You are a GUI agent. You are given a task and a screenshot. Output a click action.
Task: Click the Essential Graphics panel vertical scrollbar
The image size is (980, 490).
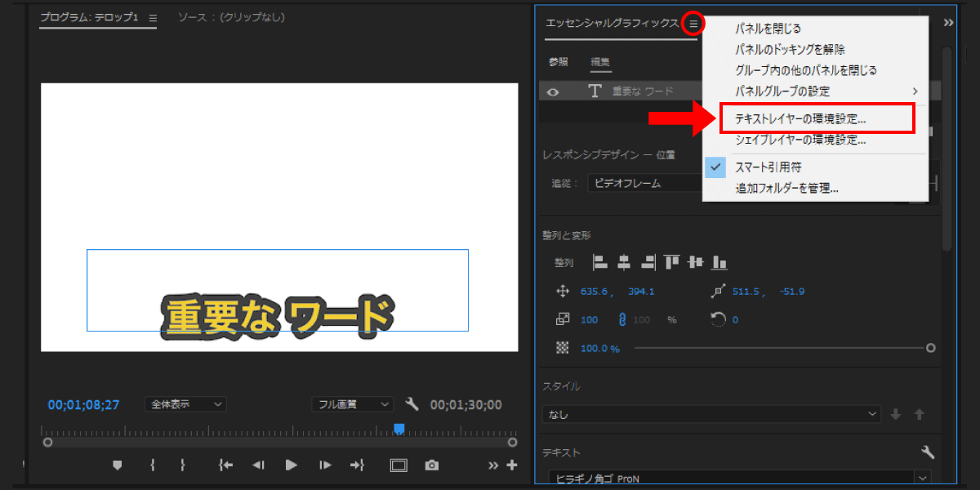[x=947, y=148]
